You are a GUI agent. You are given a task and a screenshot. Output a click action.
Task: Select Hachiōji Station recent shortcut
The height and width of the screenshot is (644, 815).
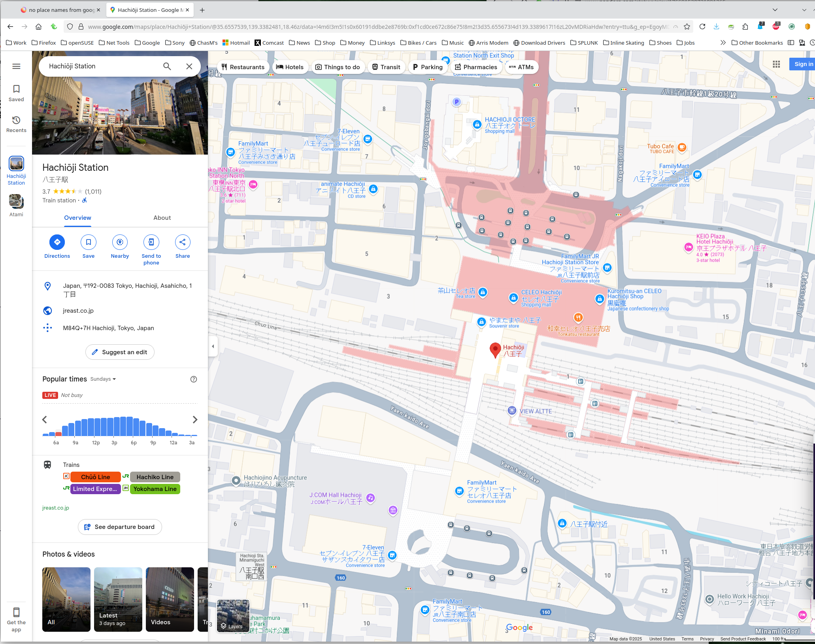16,171
